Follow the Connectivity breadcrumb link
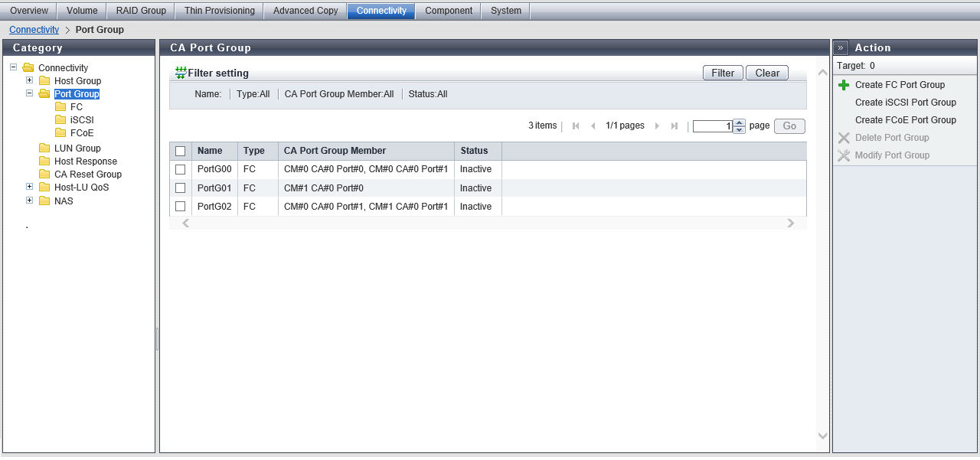The height and width of the screenshot is (460, 980). pos(34,30)
